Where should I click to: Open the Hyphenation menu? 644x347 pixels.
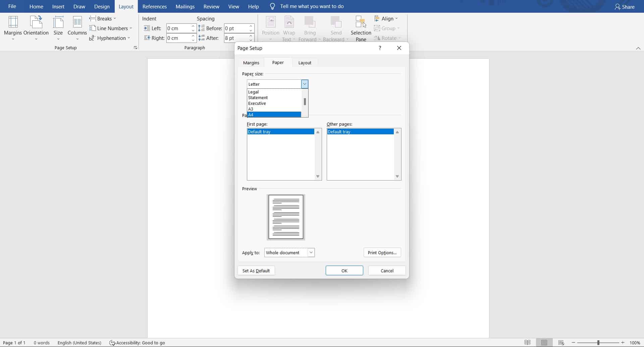110,38
